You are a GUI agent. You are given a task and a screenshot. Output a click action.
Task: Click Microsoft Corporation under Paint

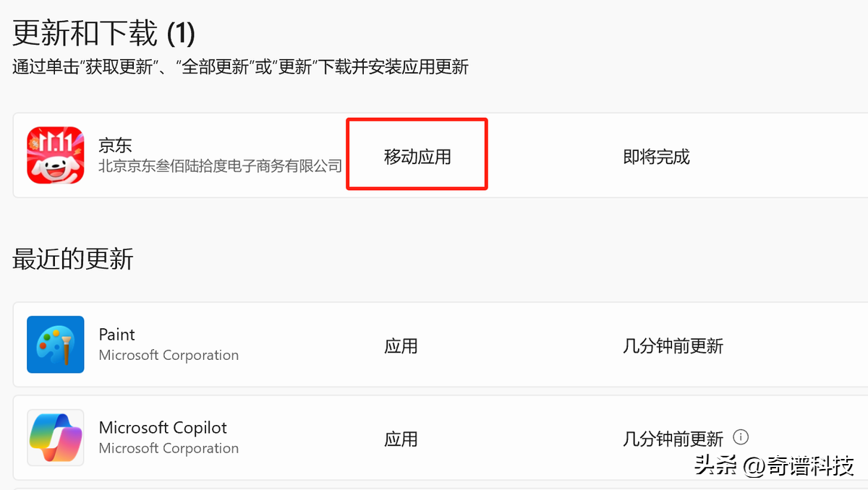[169, 356]
